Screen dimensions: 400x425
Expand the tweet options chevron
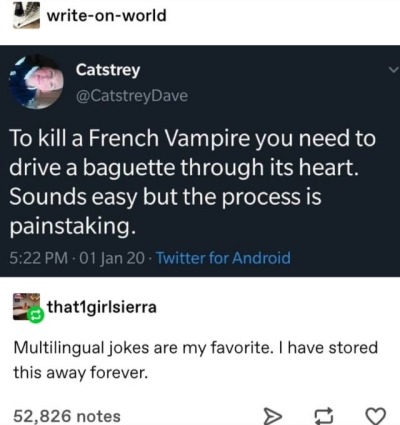pos(394,70)
